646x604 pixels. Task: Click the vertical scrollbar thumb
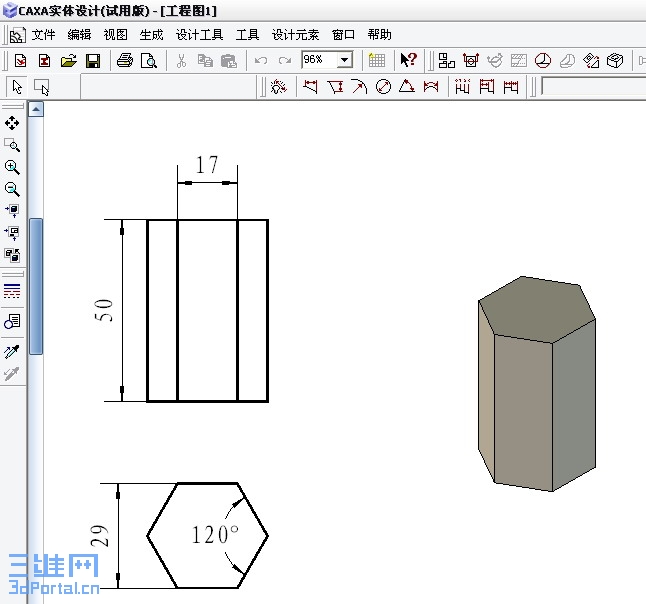click(x=36, y=286)
